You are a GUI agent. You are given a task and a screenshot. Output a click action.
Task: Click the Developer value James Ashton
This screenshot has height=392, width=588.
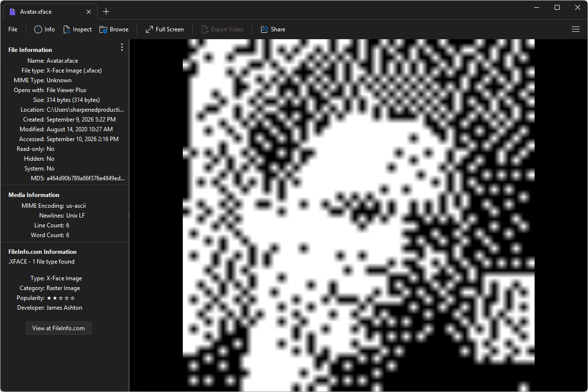(64, 308)
